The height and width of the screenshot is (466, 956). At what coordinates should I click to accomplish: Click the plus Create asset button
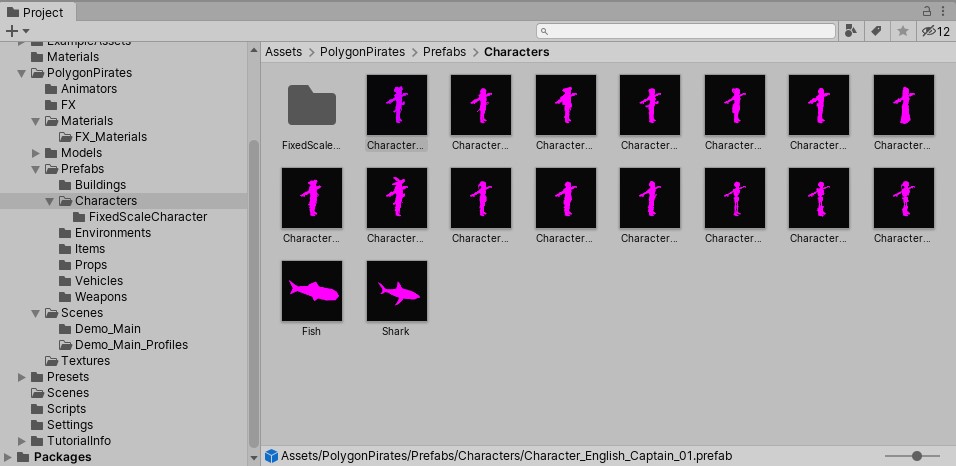(x=11, y=31)
